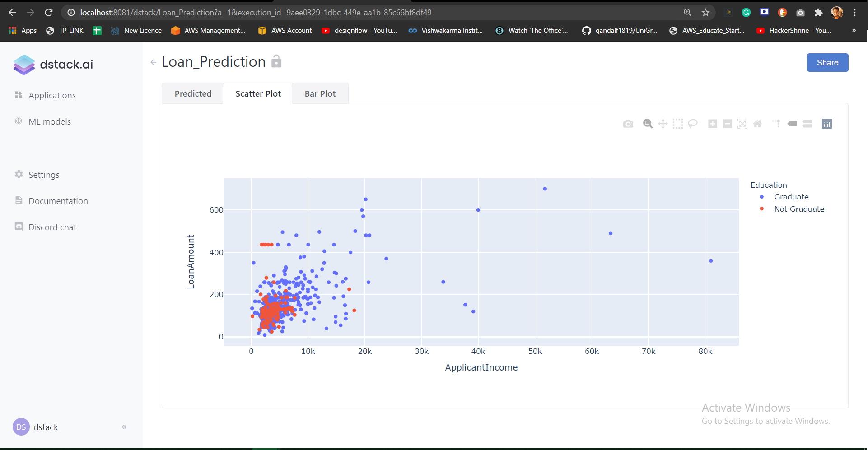Open the TP-LINK bookmark

click(x=65, y=31)
